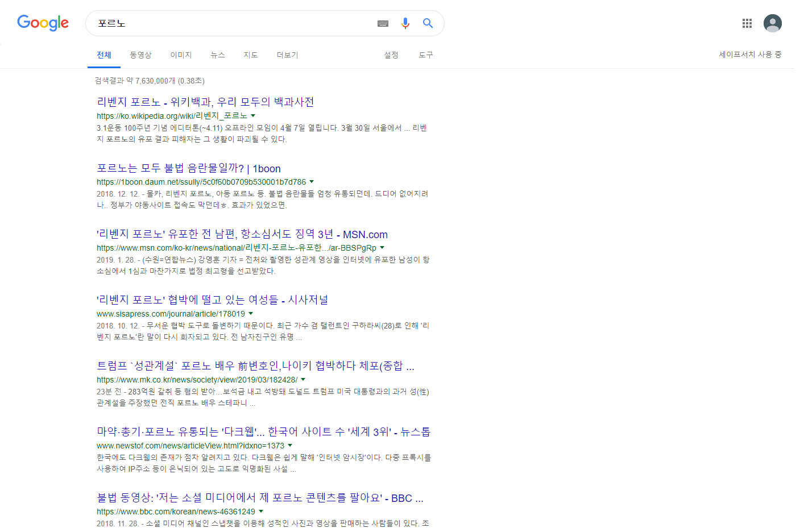Screen dimensions: 808x532
Task: Open the on-screen keyboard icon
Action: (x=383, y=23)
